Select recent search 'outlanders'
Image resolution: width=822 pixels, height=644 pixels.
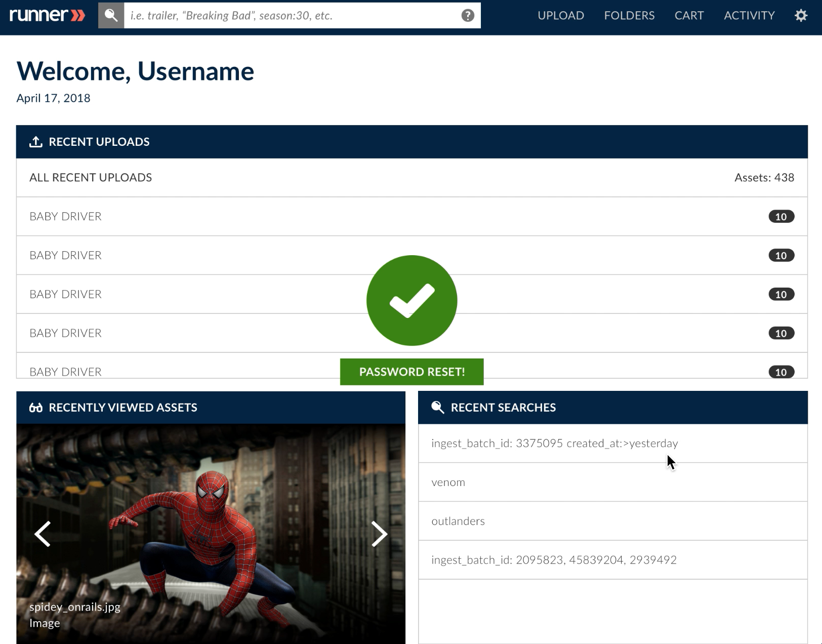[612, 521]
